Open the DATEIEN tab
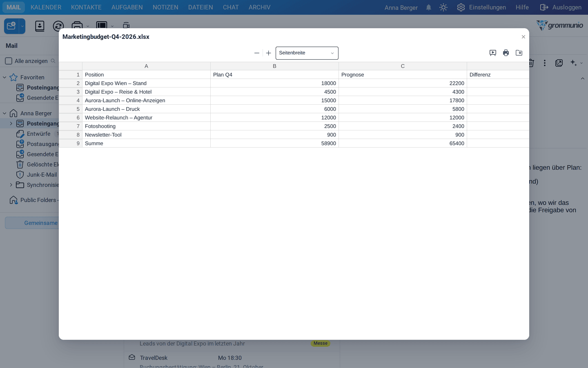This screenshot has height=368, width=588. click(x=200, y=7)
